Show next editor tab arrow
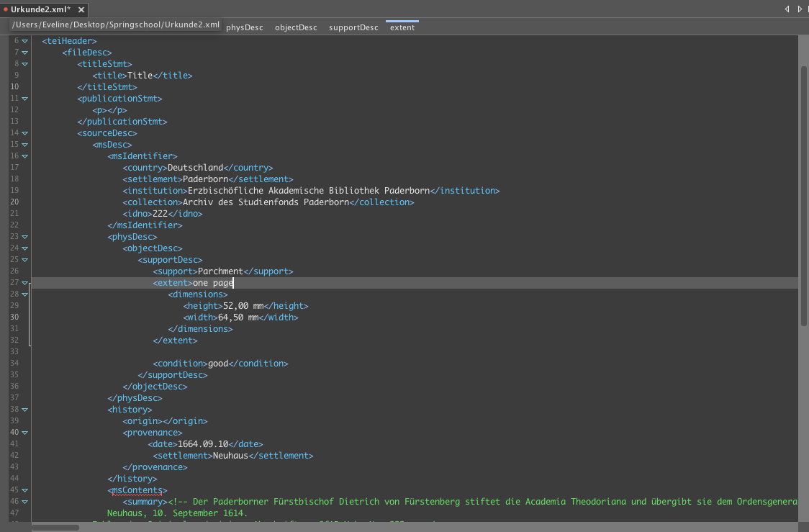Viewport: 809px width, 532px height. tap(800, 9)
